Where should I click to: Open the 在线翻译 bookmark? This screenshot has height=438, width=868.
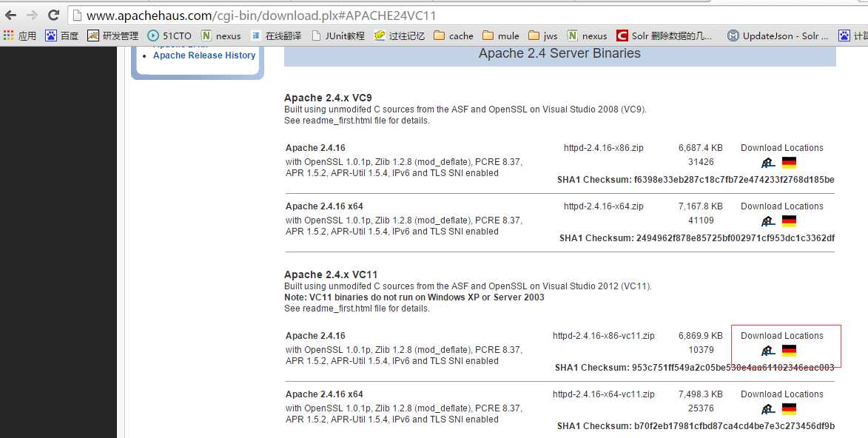click(x=276, y=36)
